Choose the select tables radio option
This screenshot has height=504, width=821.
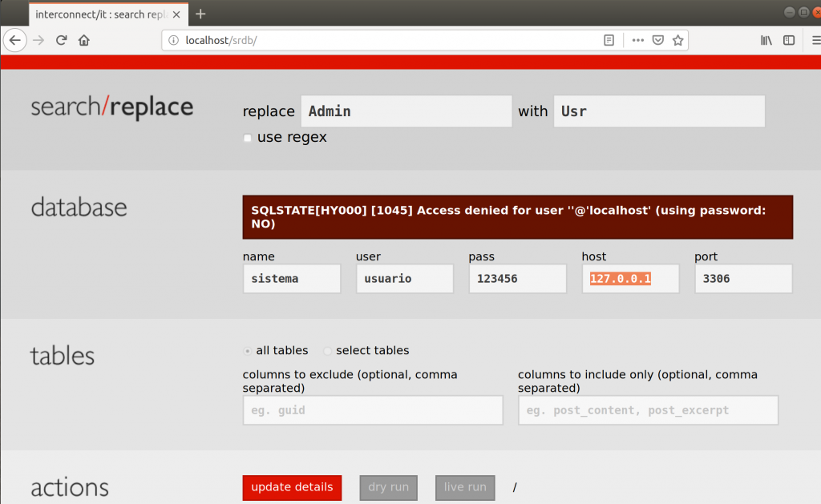327,351
